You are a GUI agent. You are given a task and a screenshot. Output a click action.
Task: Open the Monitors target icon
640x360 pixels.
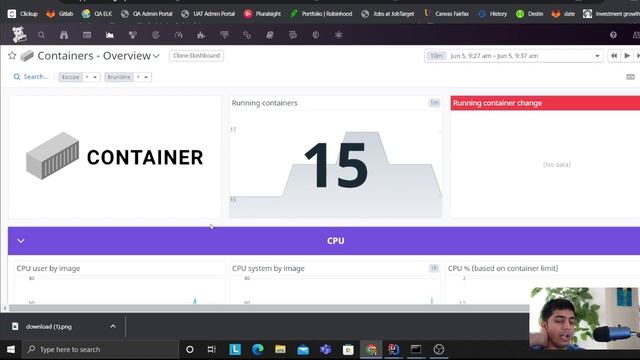[x=156, y=35]
